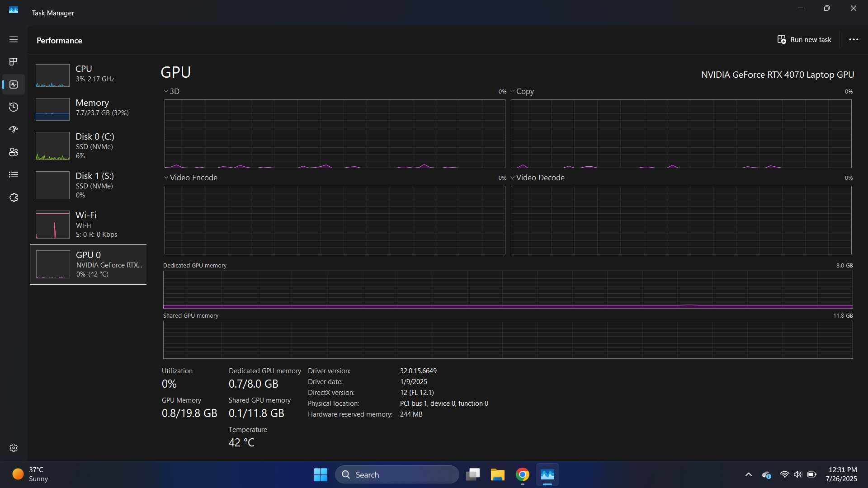Open the hamburger navigation menu

pyautogui.click(x=14, y=39)
